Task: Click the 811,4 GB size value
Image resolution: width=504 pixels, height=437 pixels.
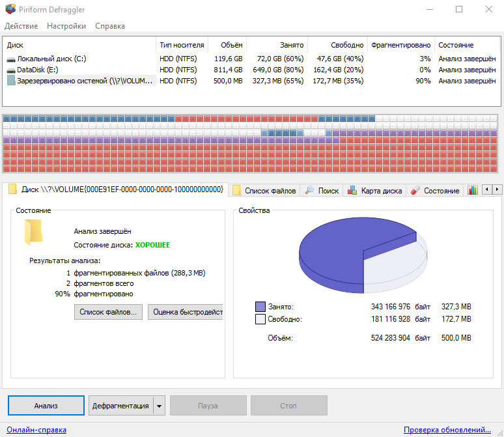Action: coord(228,70)
